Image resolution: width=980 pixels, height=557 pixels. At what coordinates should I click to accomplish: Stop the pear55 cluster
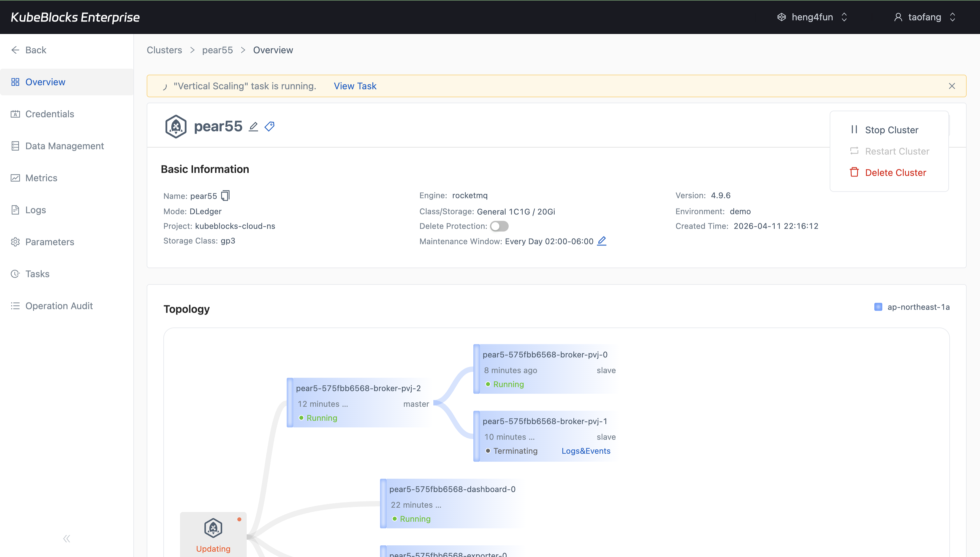coord(892,129)
